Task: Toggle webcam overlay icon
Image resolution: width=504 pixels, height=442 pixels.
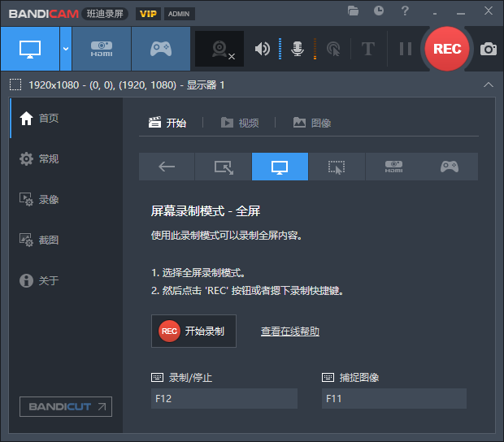Action: pyautogui.click(x=219, y=49)
